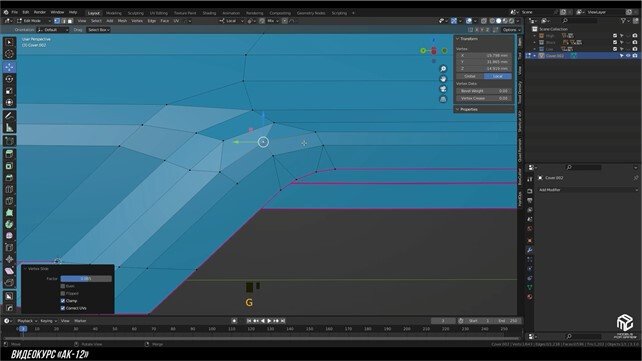Activate the Cursor tool
This screenshot has height=361, width=642.
coord(9,54)
